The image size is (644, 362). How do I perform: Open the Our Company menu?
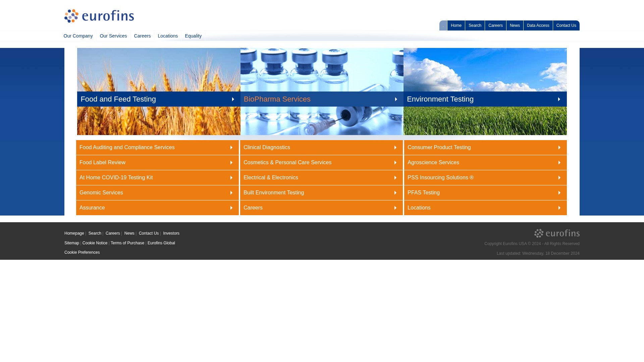tap(78, 36)
